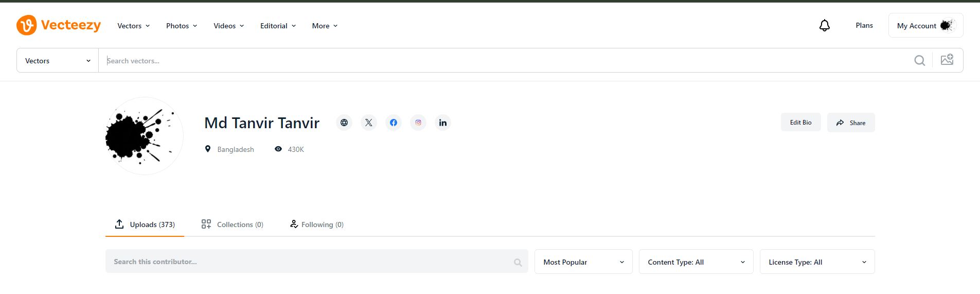Click the Collections grid icon
This screenshot has width=980, height=294.
coord(206,224)
